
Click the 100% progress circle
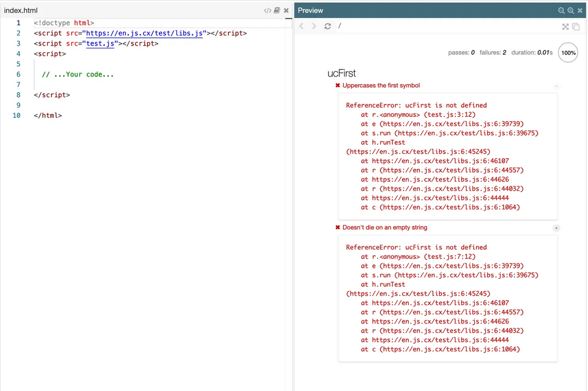[568, 53]
